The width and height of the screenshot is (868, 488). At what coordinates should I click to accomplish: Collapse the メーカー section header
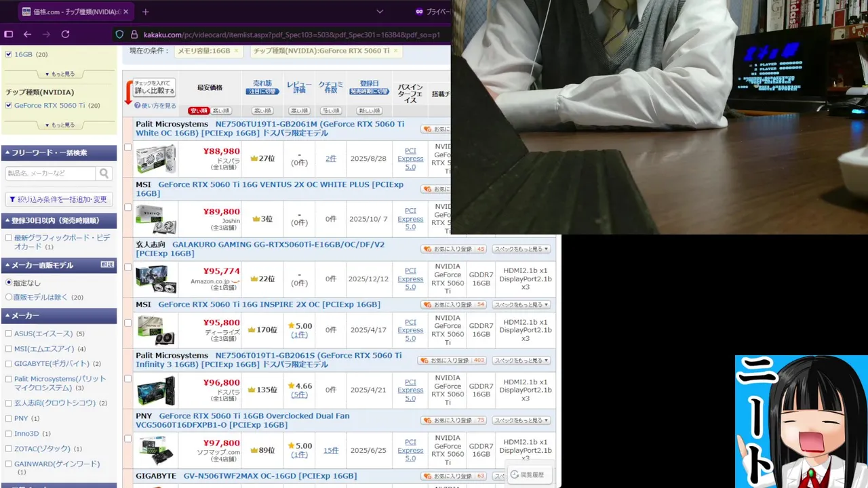(59, 315)
